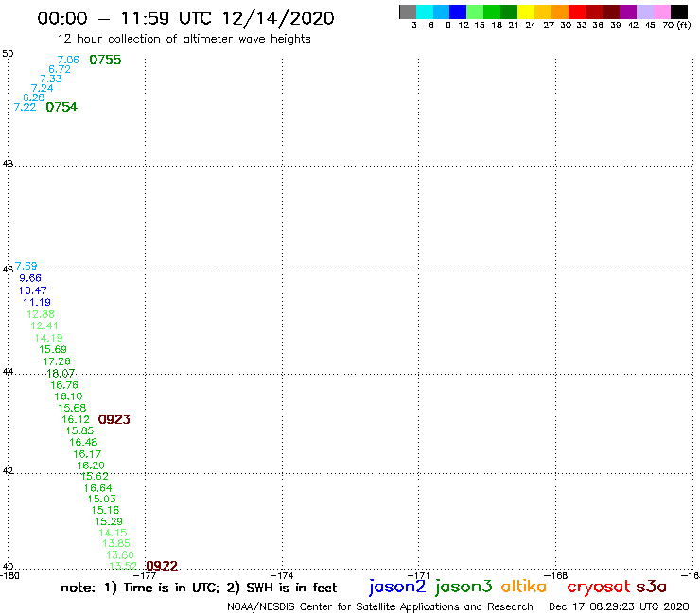Click the wave height value '18.07'
Image resolution: width=700 pixels, height=615 pixels.
61,373
